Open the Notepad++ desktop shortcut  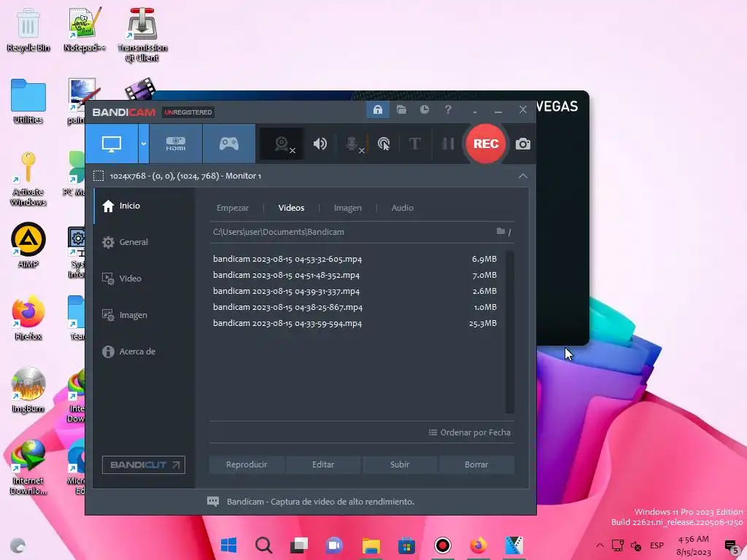(x=85, y=29)
